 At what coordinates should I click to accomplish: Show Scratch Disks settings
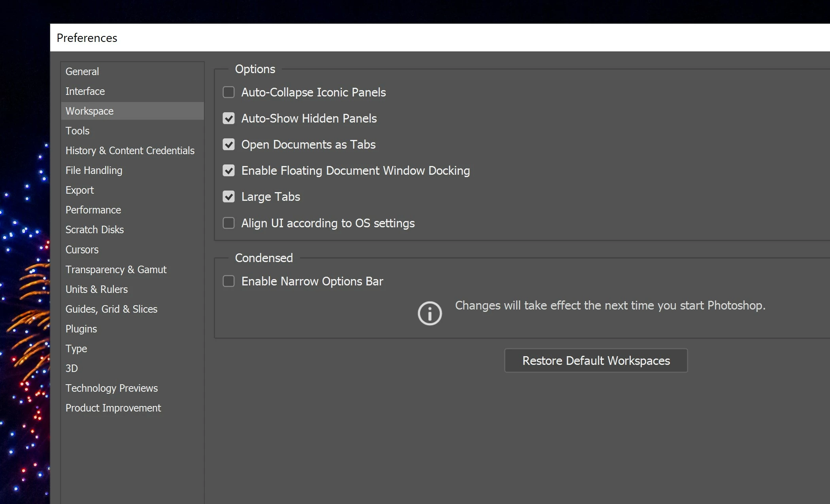click(x=94, y=230)
